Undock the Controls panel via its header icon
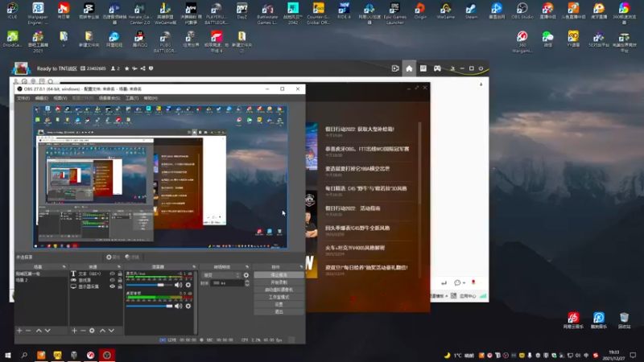644x362 pixels. click(301, 267)
